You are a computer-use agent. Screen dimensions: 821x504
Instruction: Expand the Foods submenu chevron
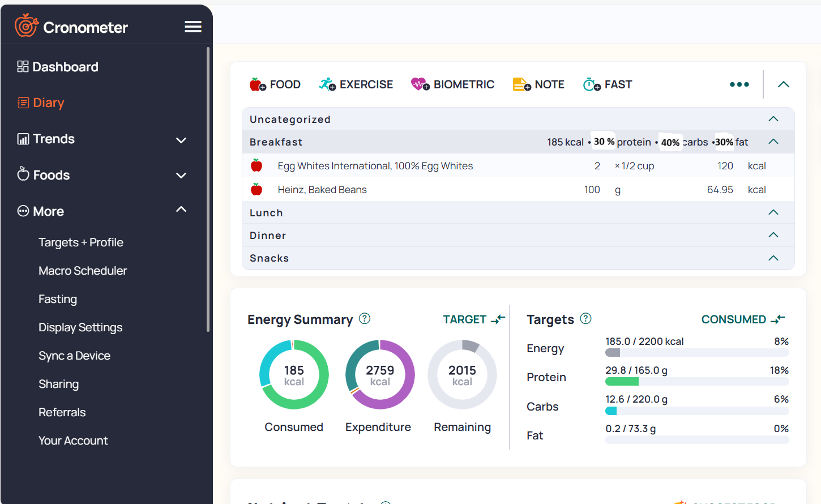coord(181,176)
